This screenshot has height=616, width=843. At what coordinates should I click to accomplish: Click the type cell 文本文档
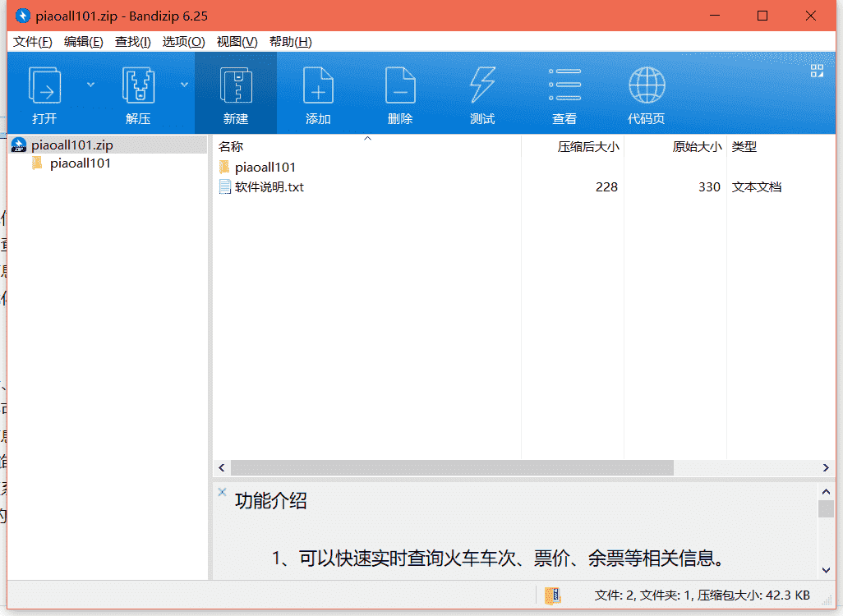point(757,187)
